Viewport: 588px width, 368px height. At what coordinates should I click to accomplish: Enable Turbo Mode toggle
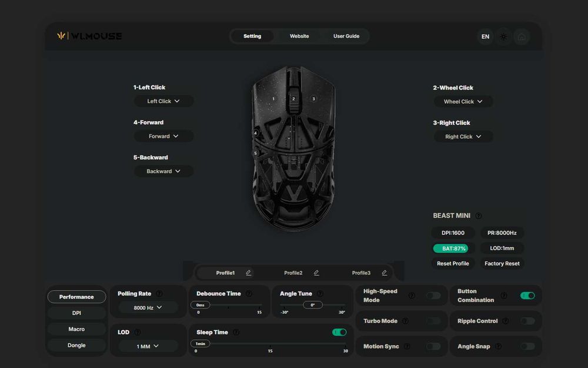point(433,321)
